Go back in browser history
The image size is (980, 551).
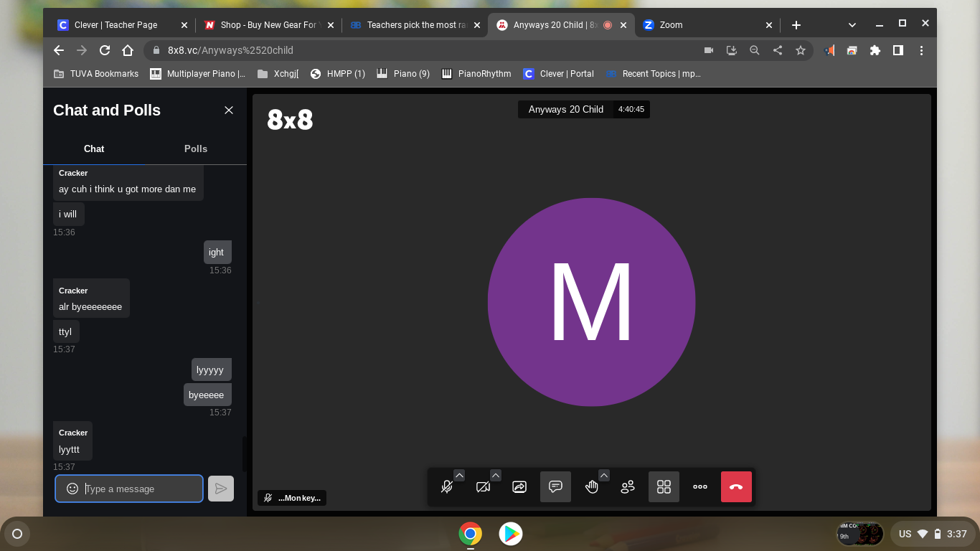click(x=59, y=50)
